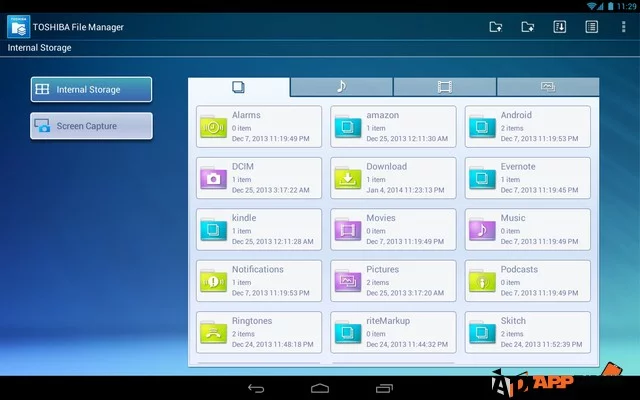Click the "kindle" folder name
Viewport: 640px width, 400px height.
point(244,218)
